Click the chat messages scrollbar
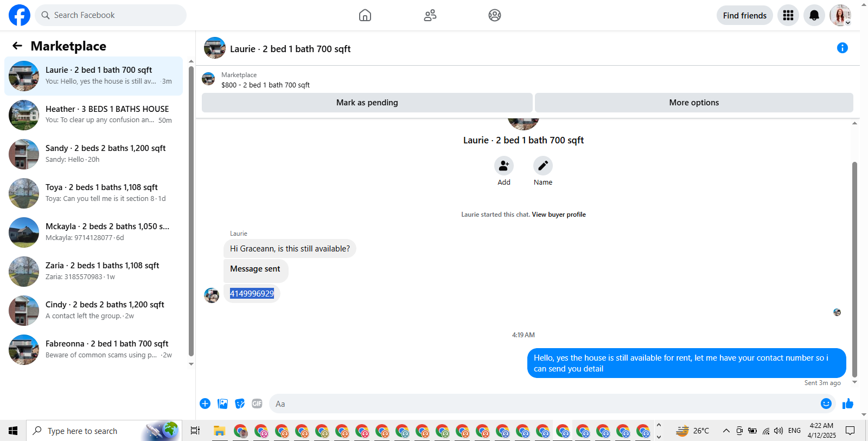The width and height of the screenshot is (868, 441). [854, 269]
